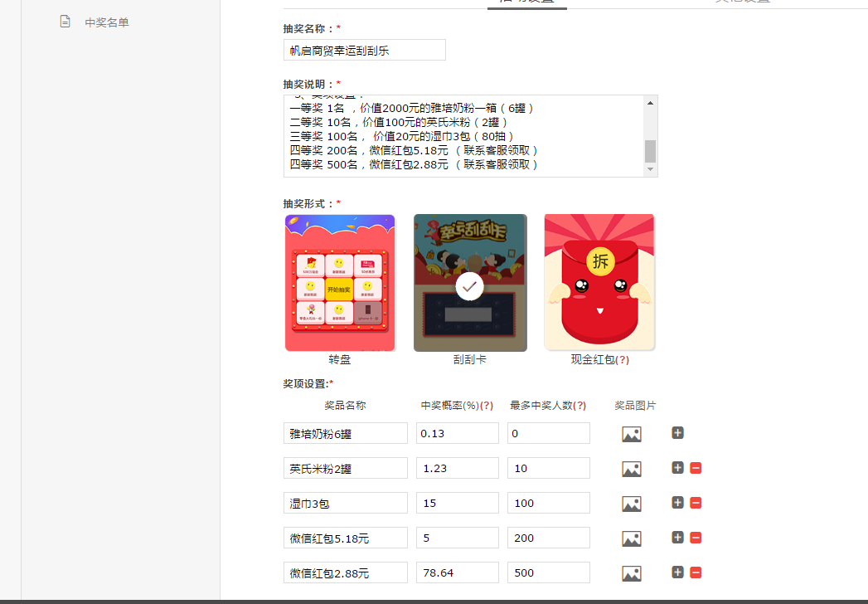Image resolution: width=868 pixels, height=604 pixels.
Task: Open 中奖名单 in the sidebar
Action: pyautogui.click(x=107, y=22)
